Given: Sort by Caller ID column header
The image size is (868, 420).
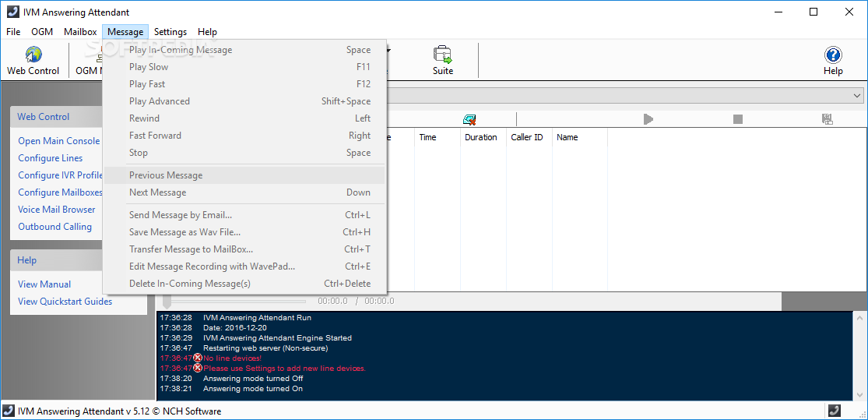Looking at the screenshot, I should coord(529,137).
